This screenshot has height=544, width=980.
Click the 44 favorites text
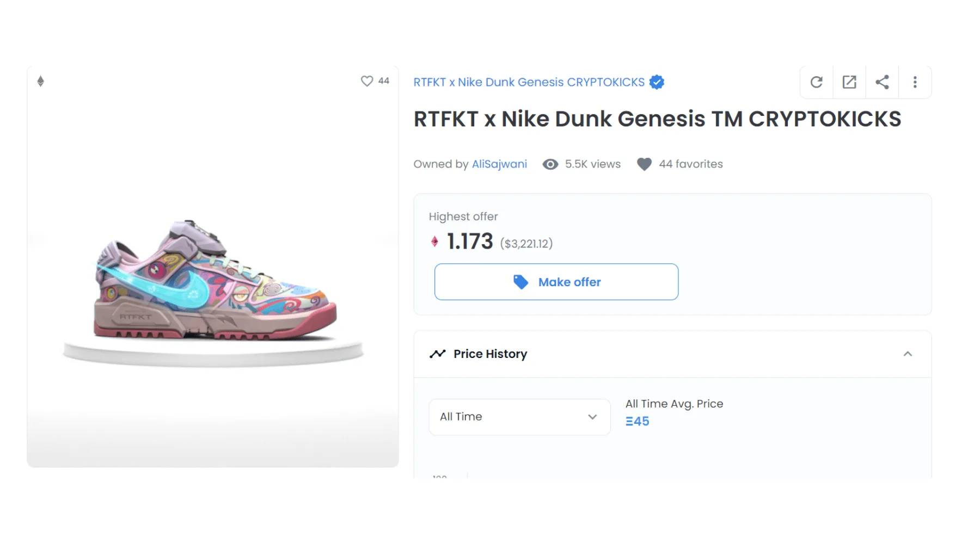pyautogui.click(x=690, y=164)
